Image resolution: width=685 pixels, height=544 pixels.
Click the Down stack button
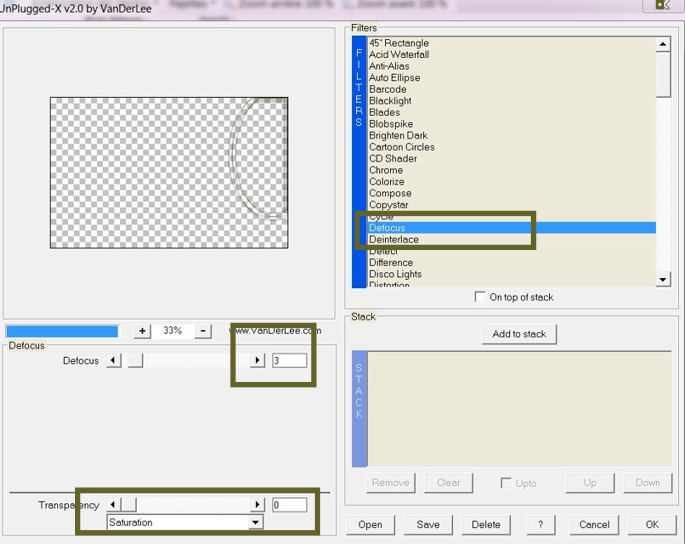648,483
